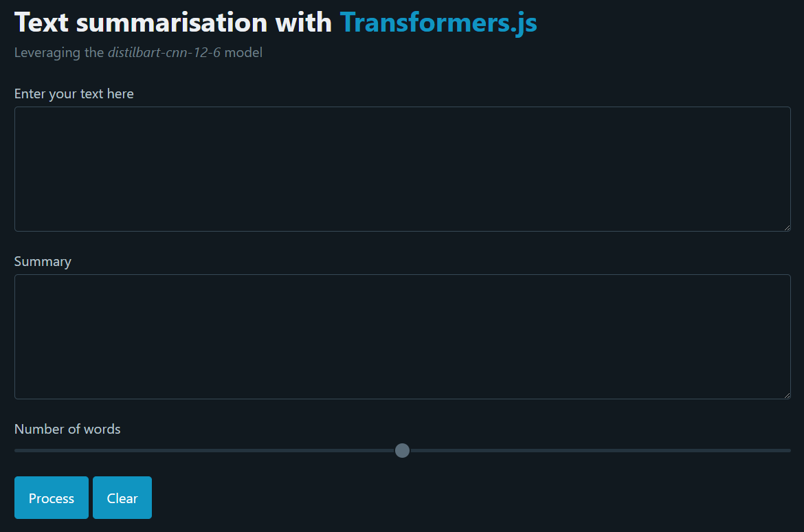This screenshot has width=804, height=532.
Task: Click inside the 'Enter your text here' box
Action: (x=402, y=168)
